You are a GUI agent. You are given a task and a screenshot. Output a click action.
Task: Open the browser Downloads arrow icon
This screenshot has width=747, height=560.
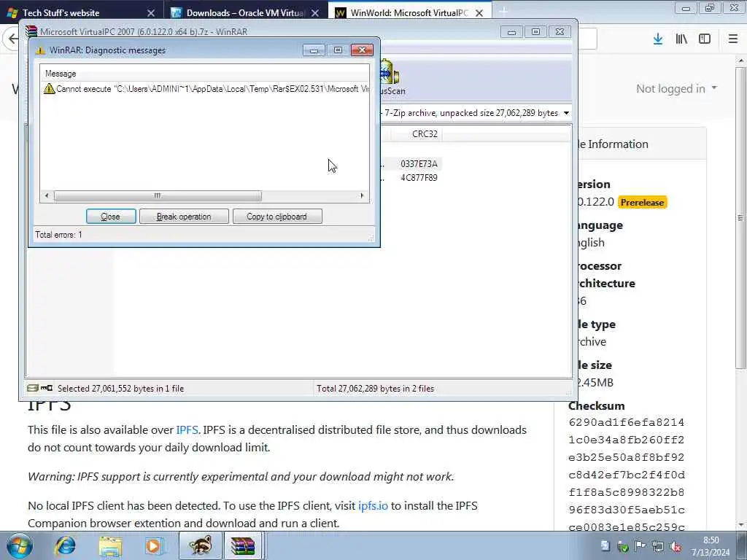point(658,39)
